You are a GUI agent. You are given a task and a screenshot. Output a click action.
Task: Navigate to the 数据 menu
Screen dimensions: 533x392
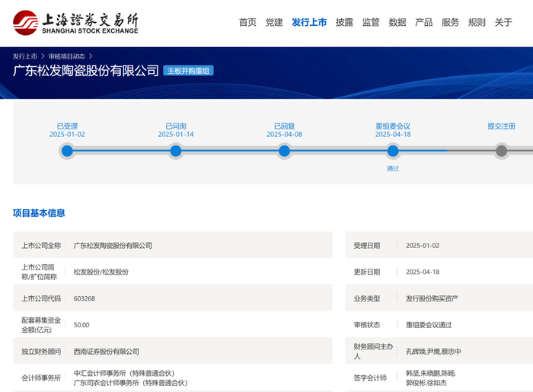(x=397, y=23)
